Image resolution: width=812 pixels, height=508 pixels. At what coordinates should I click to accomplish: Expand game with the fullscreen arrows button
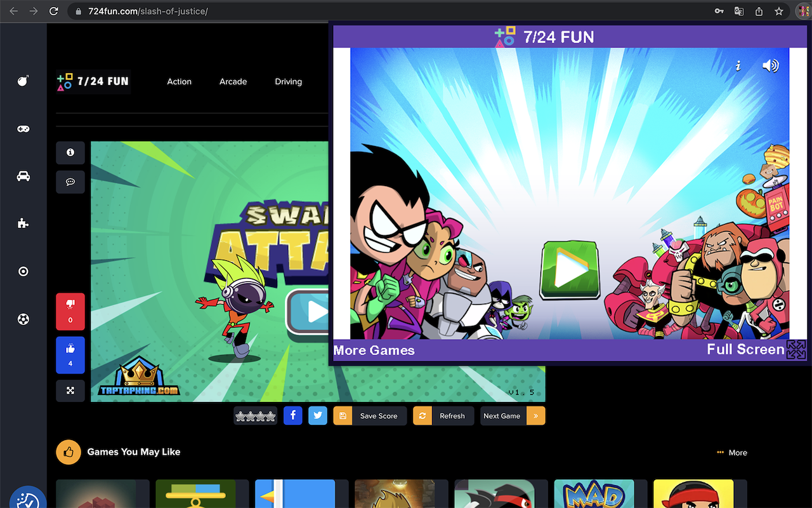tap(70, 391)
